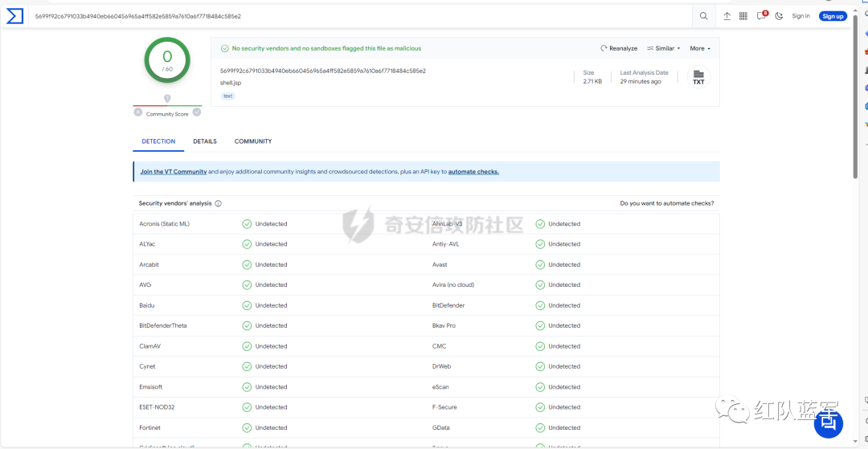Click Bkav Pro undetected check icon
Image resolution: width=868 pixels, height=449 pixels.
click(540, 325)
